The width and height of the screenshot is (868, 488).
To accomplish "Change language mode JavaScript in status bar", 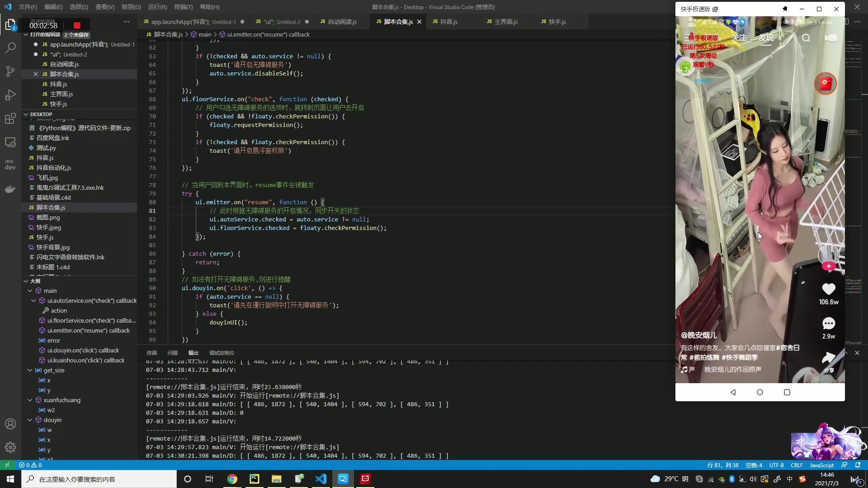I will (821, 465).
